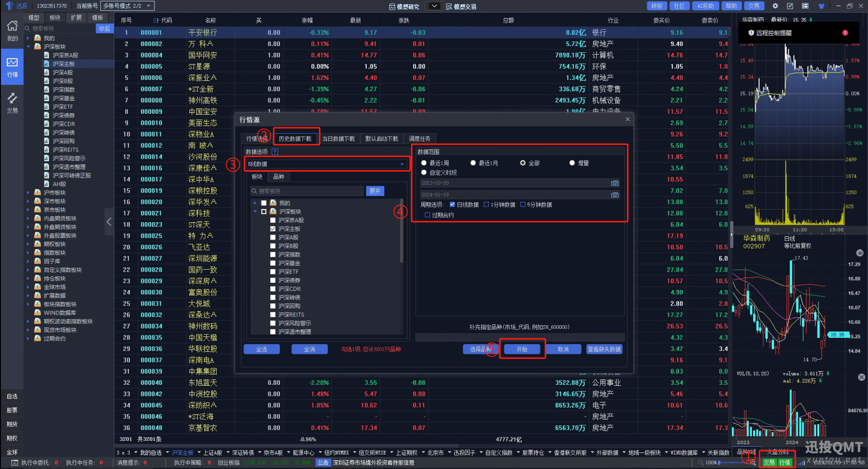868x469 pixels.
Task: Click the signal strength bars icon
Action: coord(801,462)
